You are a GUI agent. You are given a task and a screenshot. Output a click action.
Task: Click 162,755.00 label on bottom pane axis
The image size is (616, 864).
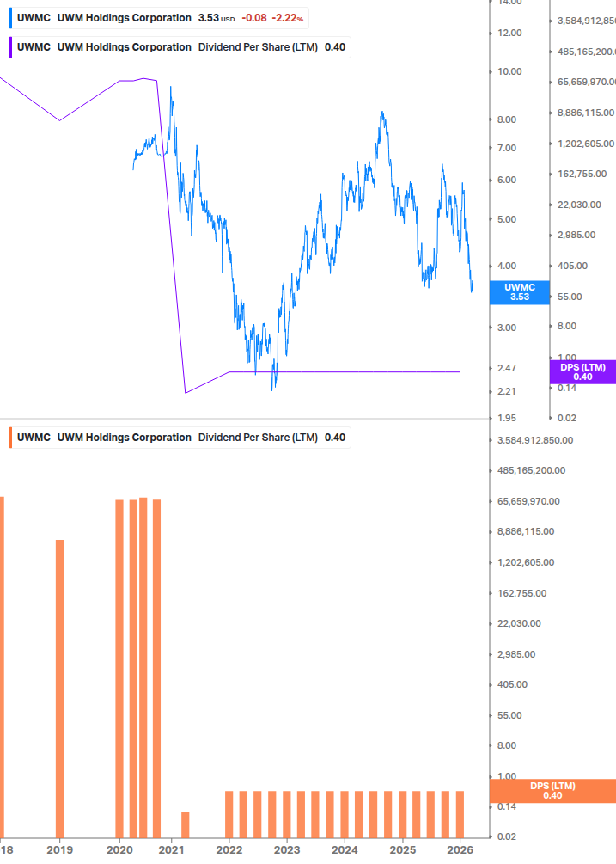click(521, 593)
